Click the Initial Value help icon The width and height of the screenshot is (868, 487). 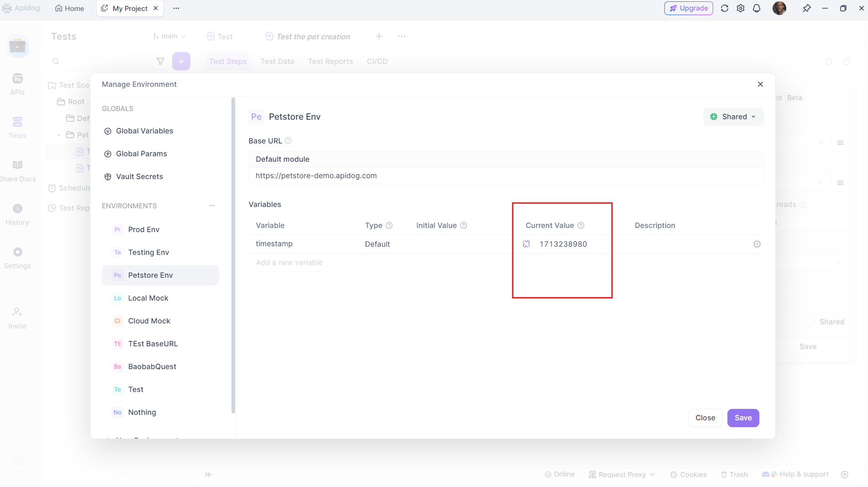[463, 226]
